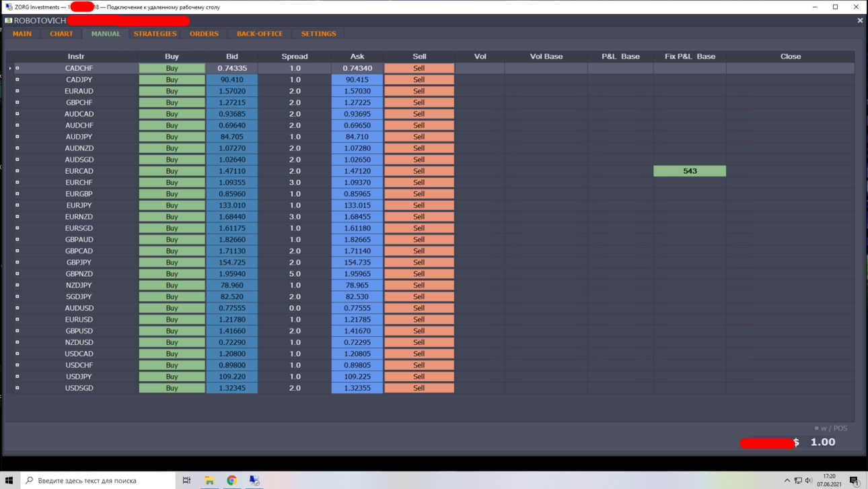Screen dimensions: 868x489
Task: Show hidden system tray icons
Action: [x=787, y=480]
